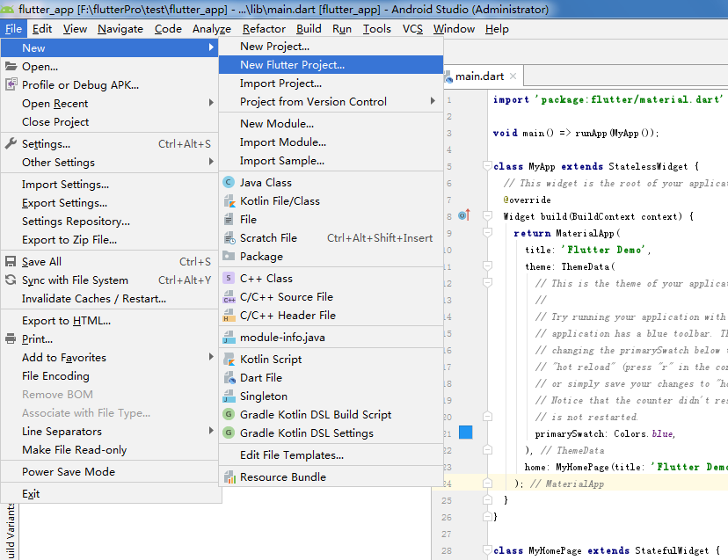Click the Scratch File icon
The image size is (728, 560).
(x=229, y=237)
